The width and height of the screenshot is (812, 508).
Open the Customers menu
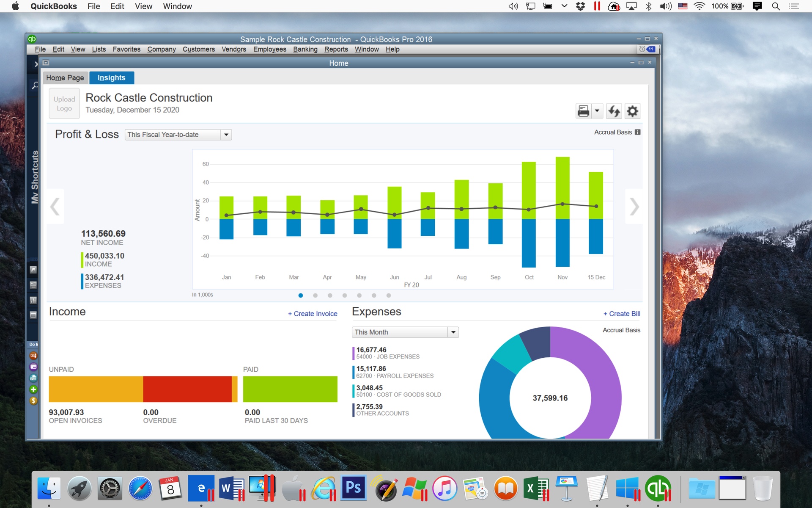pos(199,49)
